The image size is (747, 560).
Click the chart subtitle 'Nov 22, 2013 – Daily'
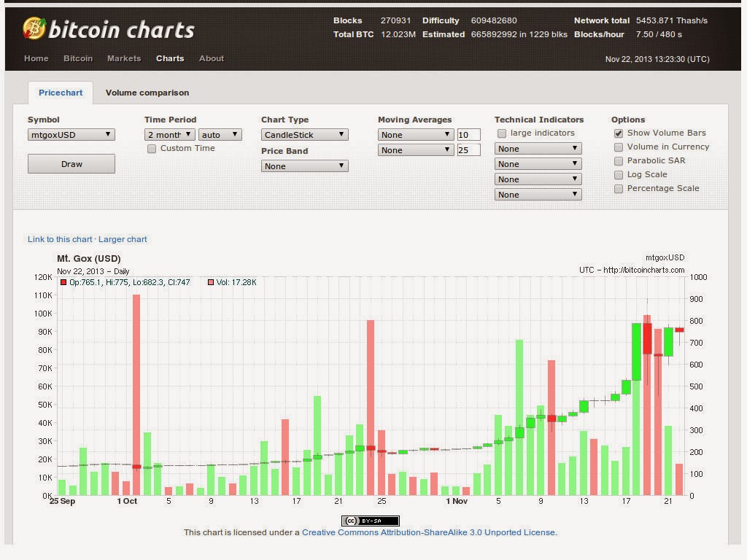click(93, 271)
